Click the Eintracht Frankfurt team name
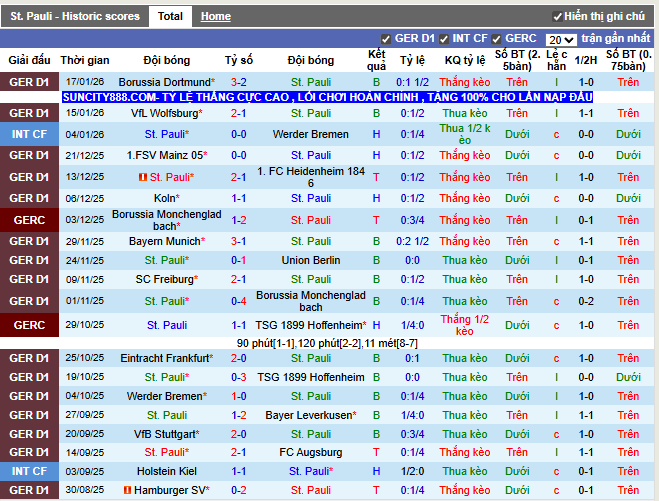The height and width of the screenshot is (501, 659). [165, 358]
